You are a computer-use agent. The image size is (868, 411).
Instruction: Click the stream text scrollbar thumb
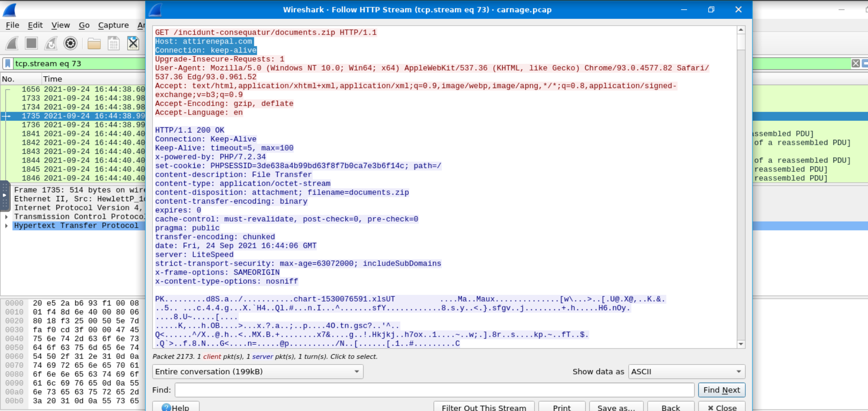741,42
